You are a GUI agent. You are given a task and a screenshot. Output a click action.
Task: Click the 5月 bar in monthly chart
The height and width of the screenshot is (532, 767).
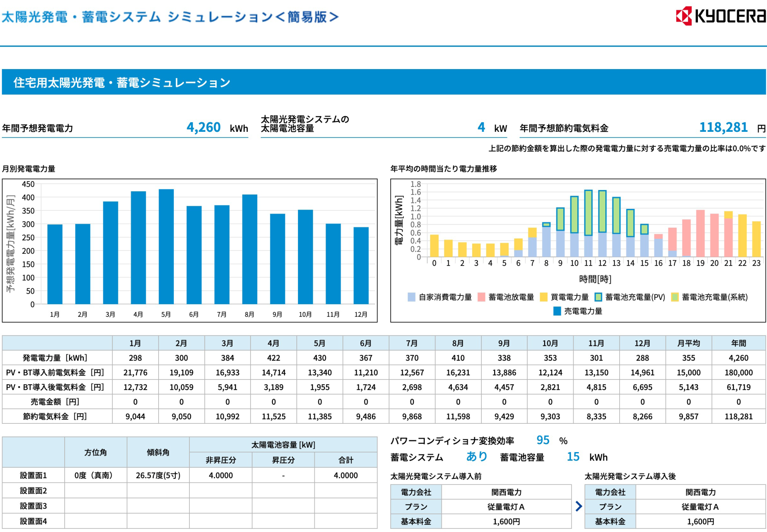pyautogui.click(x=166, y=246)
